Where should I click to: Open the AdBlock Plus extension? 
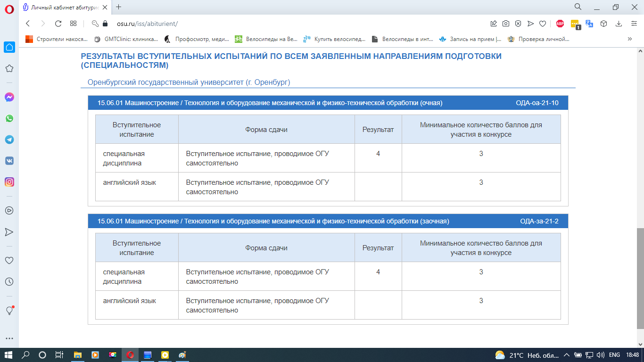[x=560, y=24]
